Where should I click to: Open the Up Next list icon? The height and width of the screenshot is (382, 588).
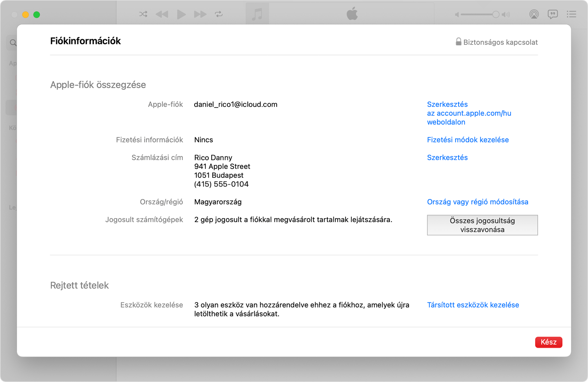point(571,14)
